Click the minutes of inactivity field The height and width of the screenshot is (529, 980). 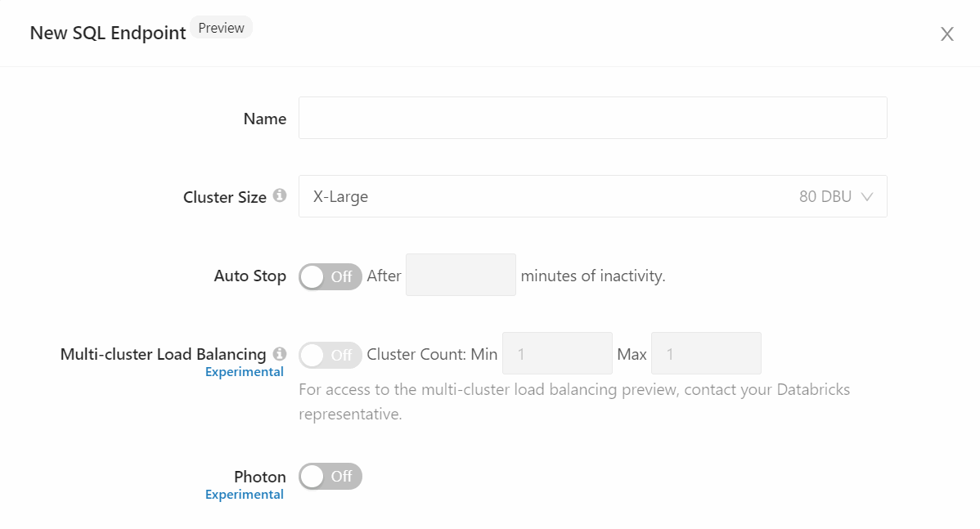(461, 276)
